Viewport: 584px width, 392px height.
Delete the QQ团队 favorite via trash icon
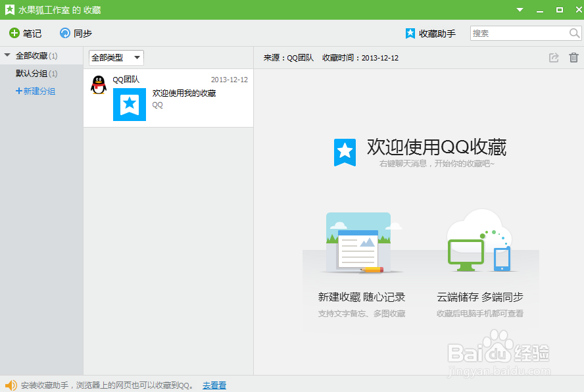pyautogui.click(x=573, y=58)
